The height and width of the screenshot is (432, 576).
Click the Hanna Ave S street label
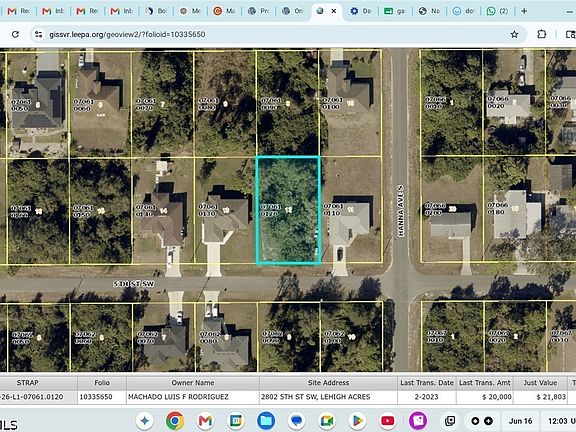tap(400, 211)
